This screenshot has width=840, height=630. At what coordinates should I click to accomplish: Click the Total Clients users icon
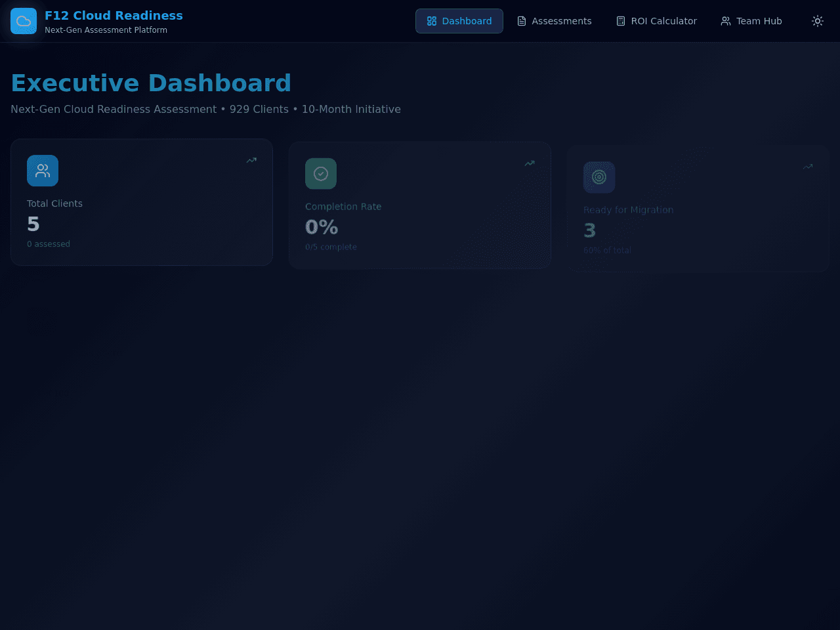click(43, 171)
